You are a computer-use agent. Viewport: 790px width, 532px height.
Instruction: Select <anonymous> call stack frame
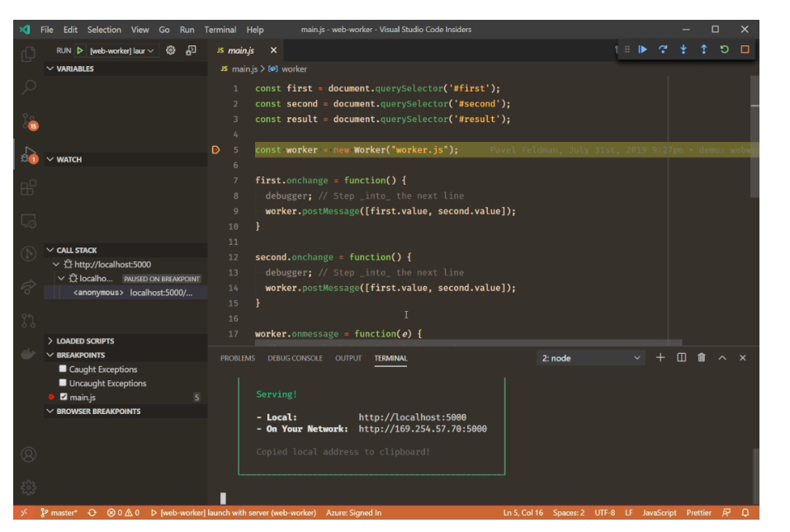coord(126,293)
